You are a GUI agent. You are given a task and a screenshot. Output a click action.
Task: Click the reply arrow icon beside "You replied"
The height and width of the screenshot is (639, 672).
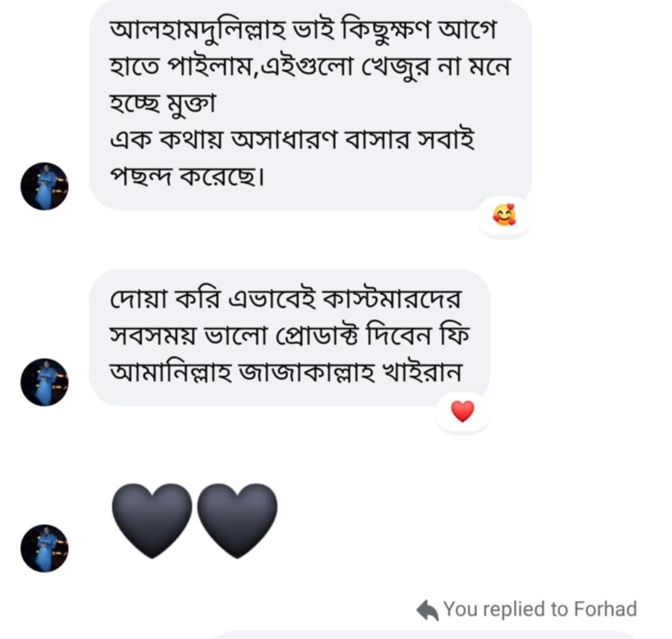427,610
